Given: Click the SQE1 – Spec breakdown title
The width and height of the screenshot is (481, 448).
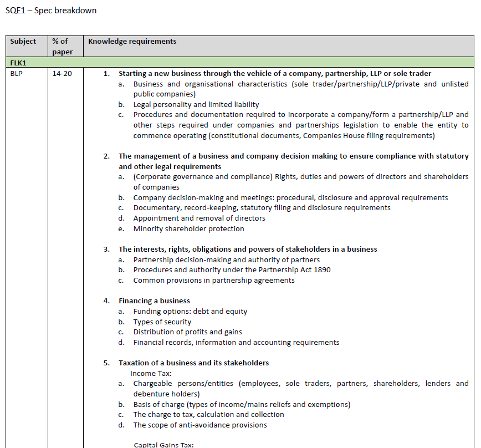Looking at the screenshot, I should click(51, 11).
